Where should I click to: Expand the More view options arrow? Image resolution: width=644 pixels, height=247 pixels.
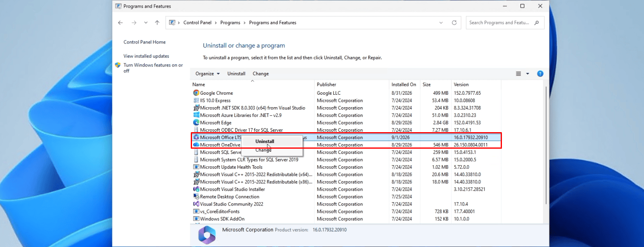pos(528,74)
